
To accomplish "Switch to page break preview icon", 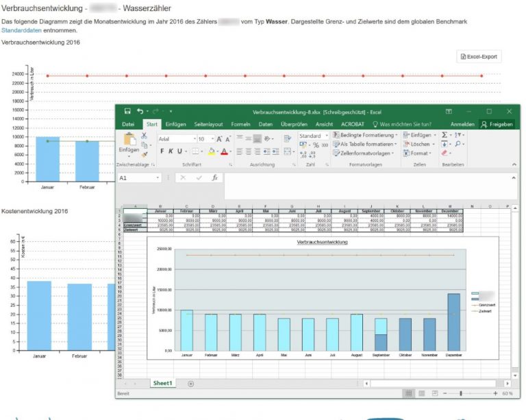I will click(x=434, y=393).
